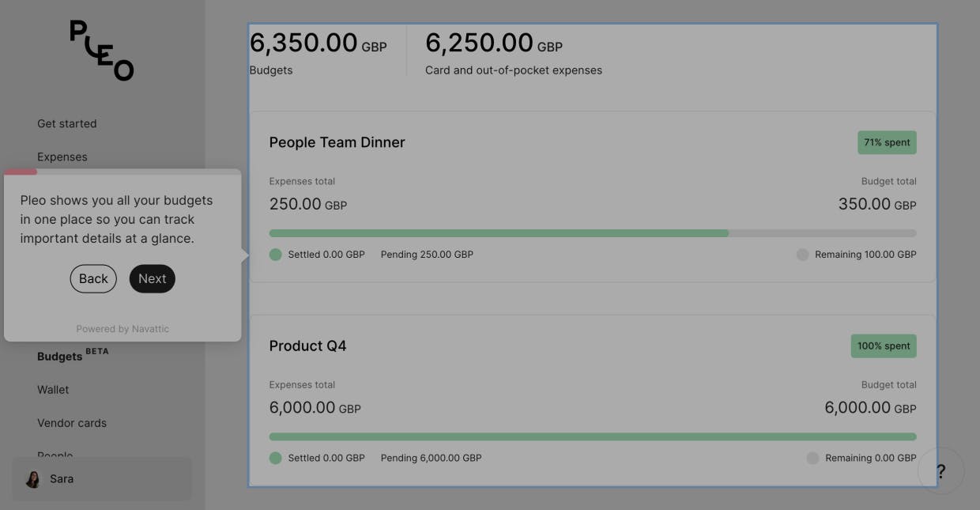The image size is (980, 510).
Task: Open the People Team Dinner budget title
Action: (337, 142)
